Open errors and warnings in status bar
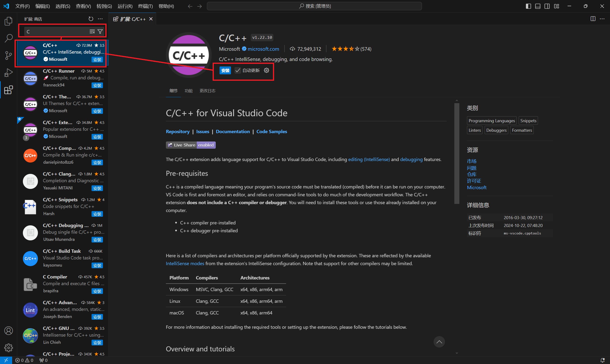610x364 pixels. (x=24, y=360)
